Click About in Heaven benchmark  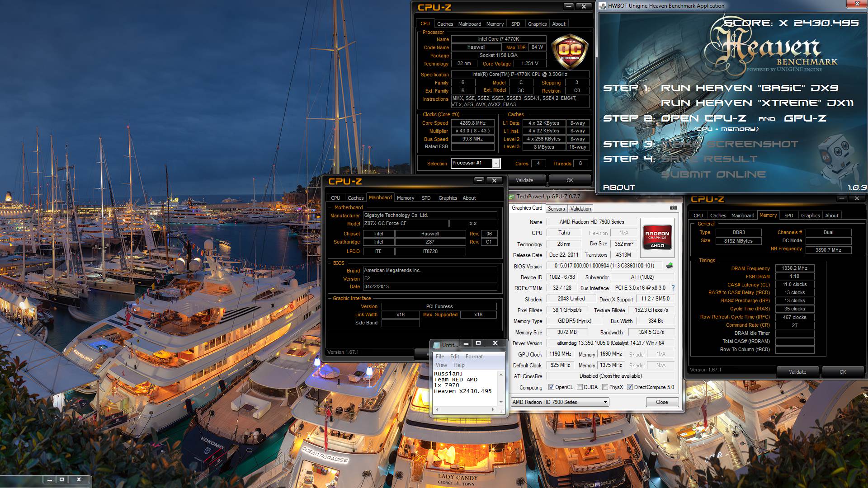(619, 188)
